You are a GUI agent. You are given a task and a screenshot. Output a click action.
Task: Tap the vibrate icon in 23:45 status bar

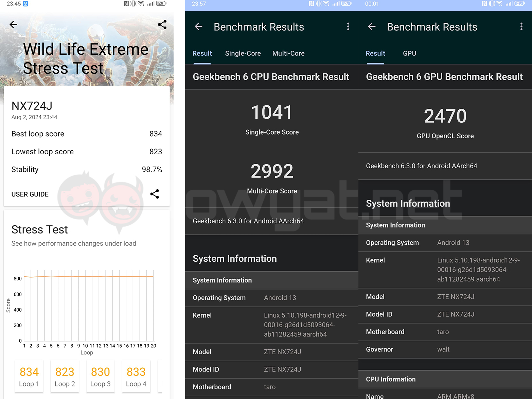tap(133, 3)
